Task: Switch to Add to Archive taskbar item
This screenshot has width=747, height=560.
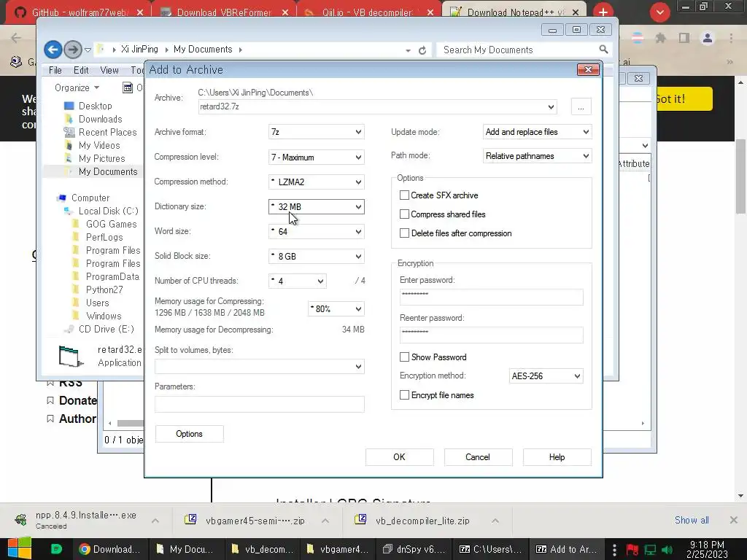Action: coord(567,549)
